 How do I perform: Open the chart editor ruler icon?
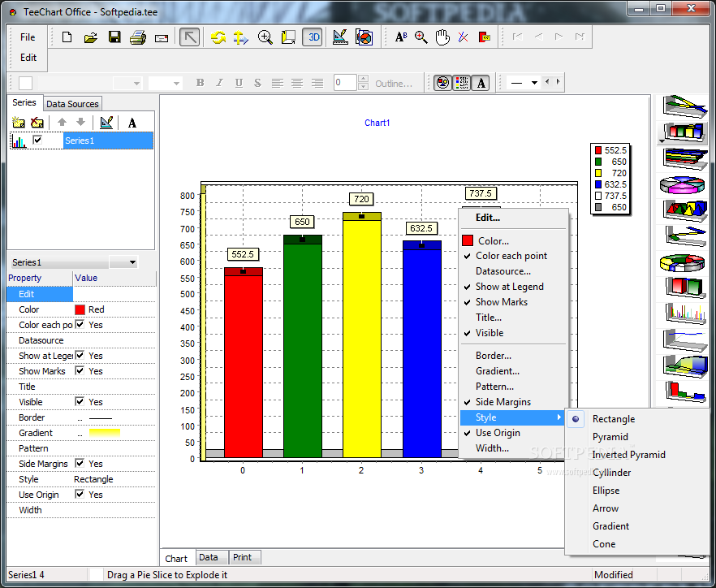tap(339, 37)
